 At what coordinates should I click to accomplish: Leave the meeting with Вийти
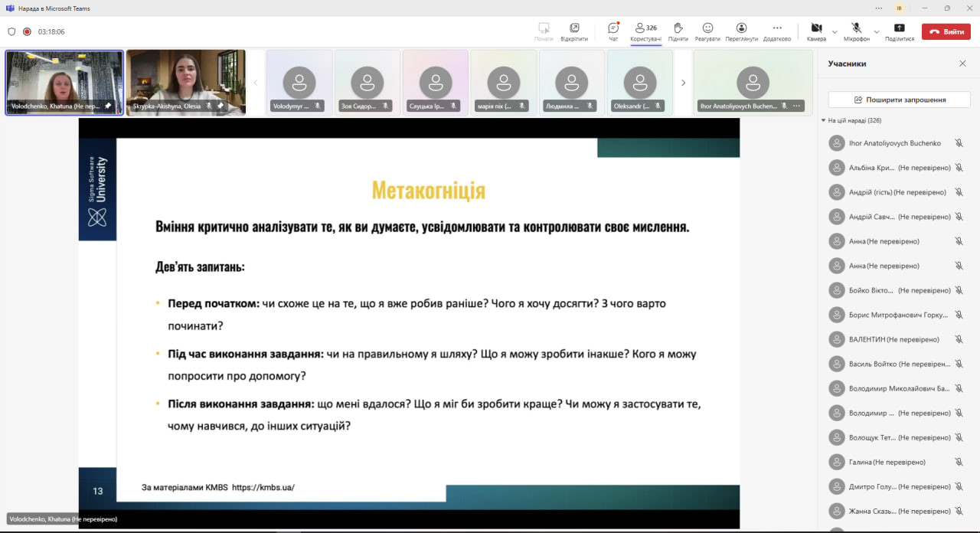(946, 31)
